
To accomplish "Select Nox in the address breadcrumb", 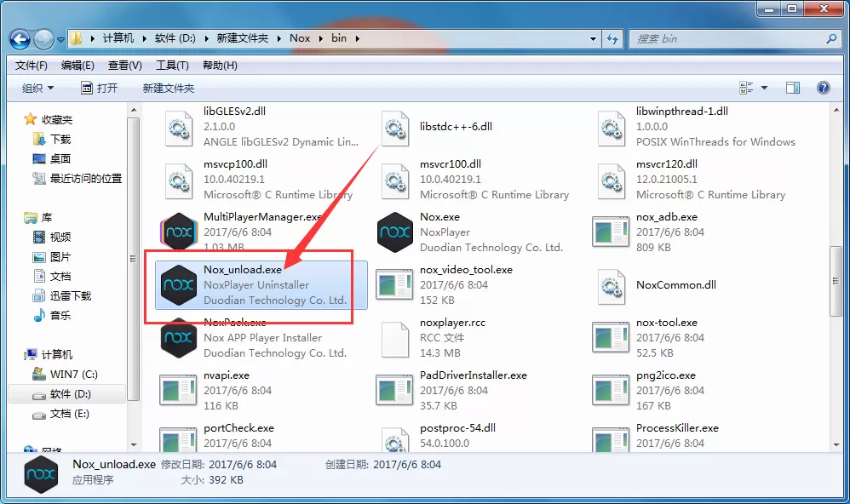I will (300, 38).
